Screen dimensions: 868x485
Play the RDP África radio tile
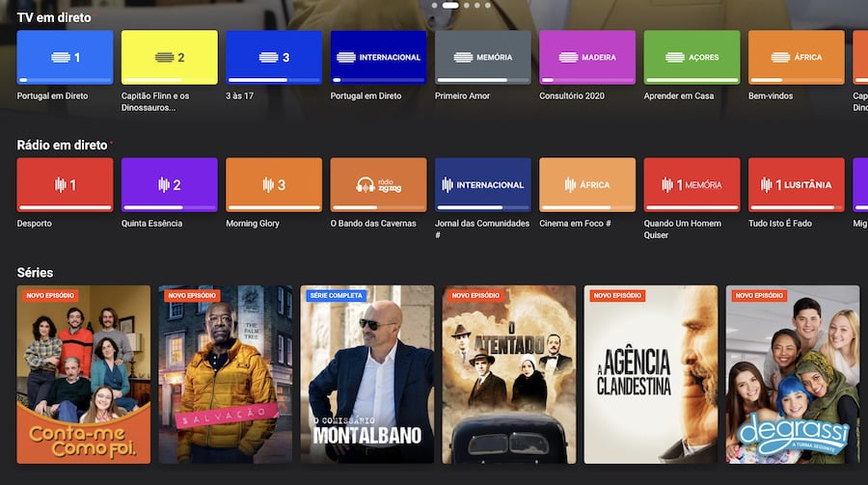(587, 185)
